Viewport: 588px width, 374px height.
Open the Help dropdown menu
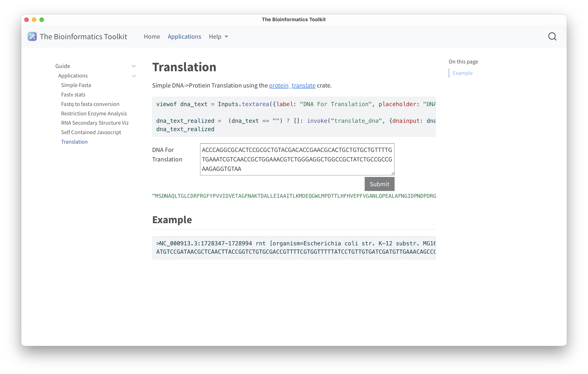(218, 36)
